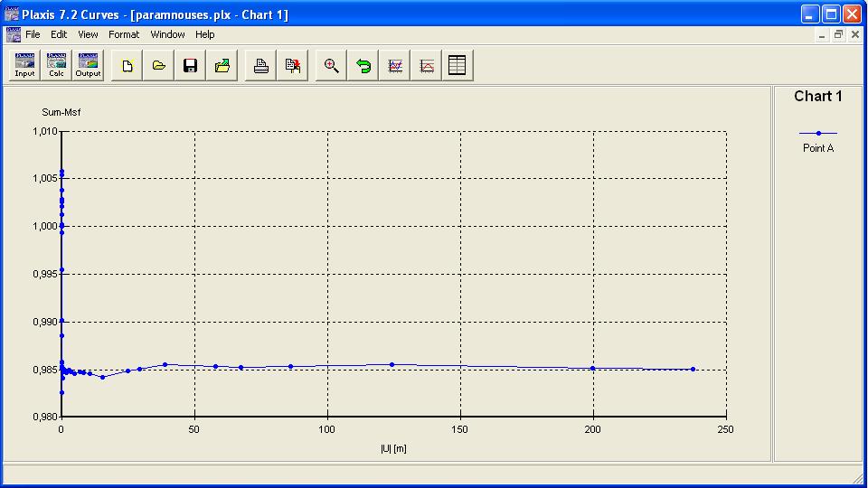Viewport: 868px width, 488px height.
Task: Open a file with the folder icon
Action: (158, 65)
